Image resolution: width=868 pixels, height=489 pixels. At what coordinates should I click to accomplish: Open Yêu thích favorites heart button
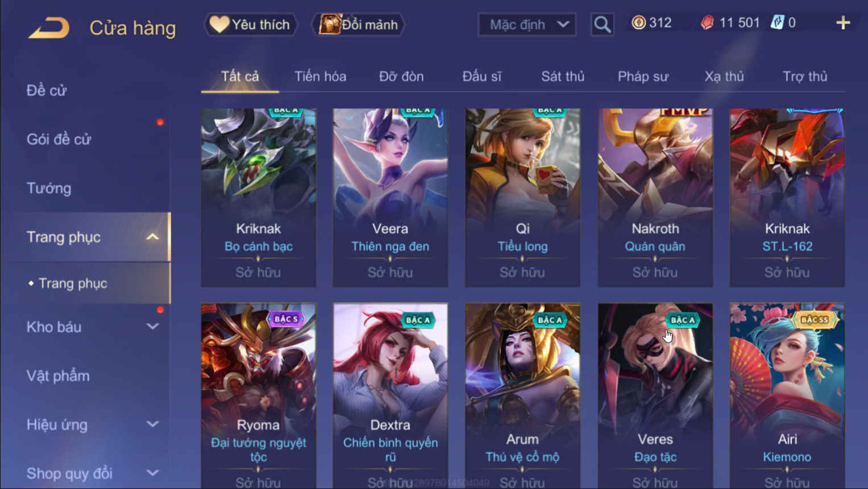tap(250, 24)
